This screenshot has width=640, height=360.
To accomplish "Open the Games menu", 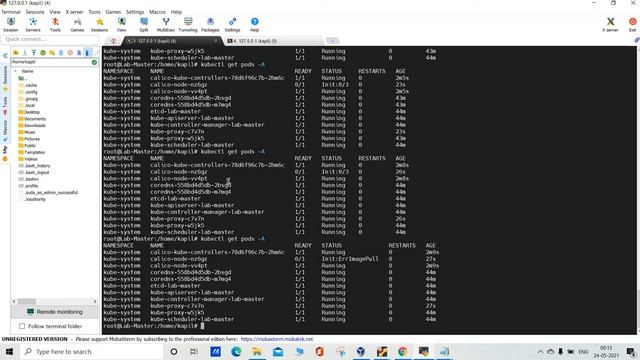I will 113,12.
